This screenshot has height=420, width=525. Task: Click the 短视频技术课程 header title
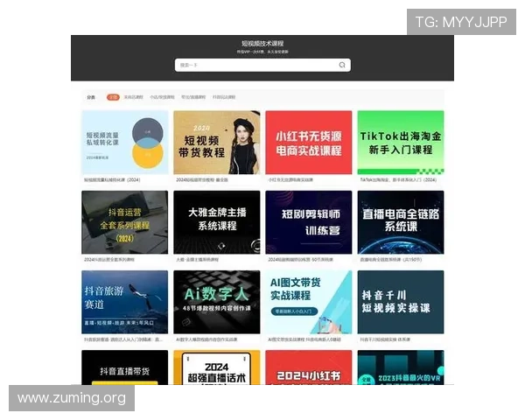(262, 44)
